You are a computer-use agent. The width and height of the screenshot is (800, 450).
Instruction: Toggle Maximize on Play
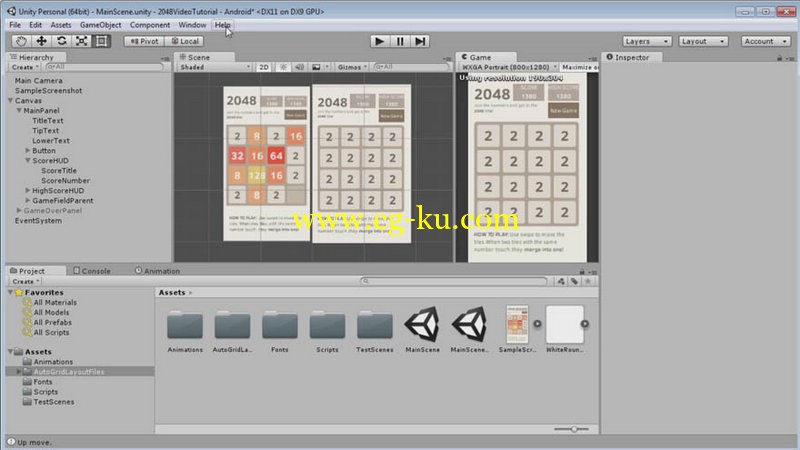click(x=579, y=67)
